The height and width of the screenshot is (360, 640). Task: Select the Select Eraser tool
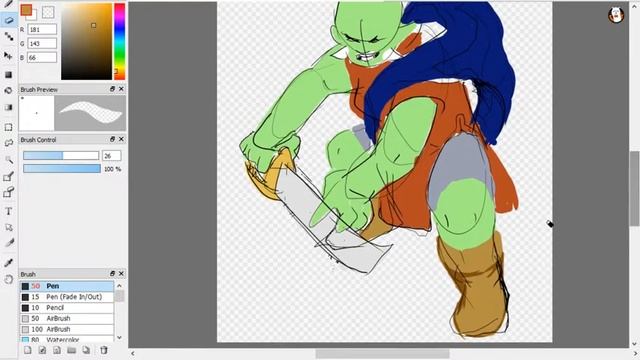[x=9, y=192]
